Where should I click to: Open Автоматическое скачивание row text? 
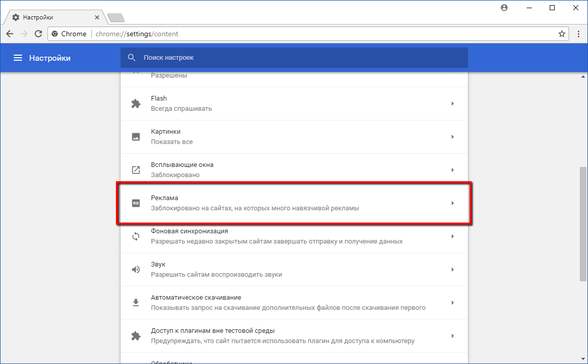pos(294,303)
